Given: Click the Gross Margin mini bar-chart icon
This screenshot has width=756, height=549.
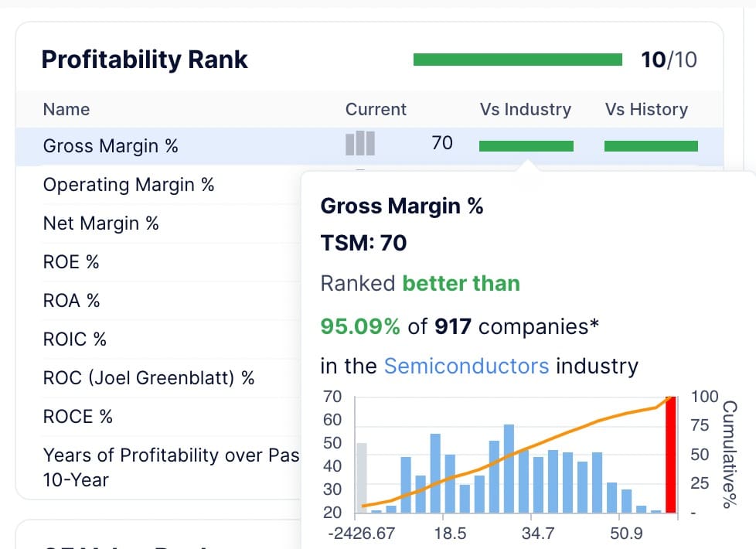Looking at the screenshot, I should [359, 143].
